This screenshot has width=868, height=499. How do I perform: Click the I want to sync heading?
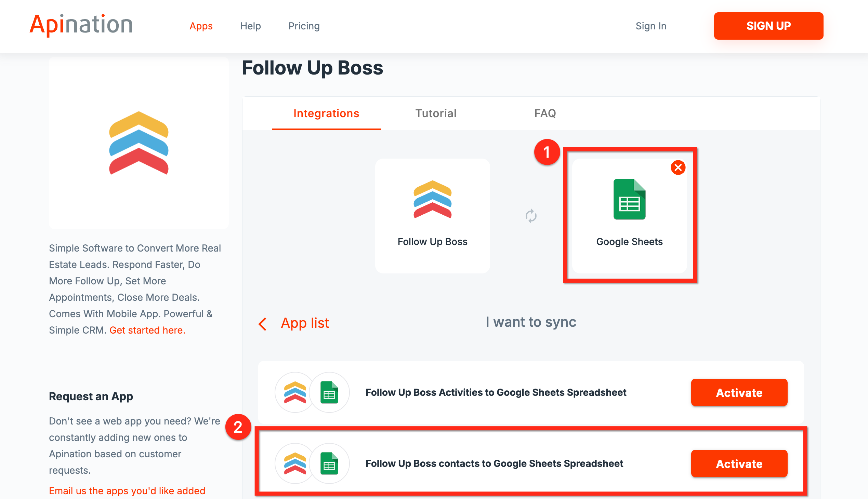tap(530, 322)
